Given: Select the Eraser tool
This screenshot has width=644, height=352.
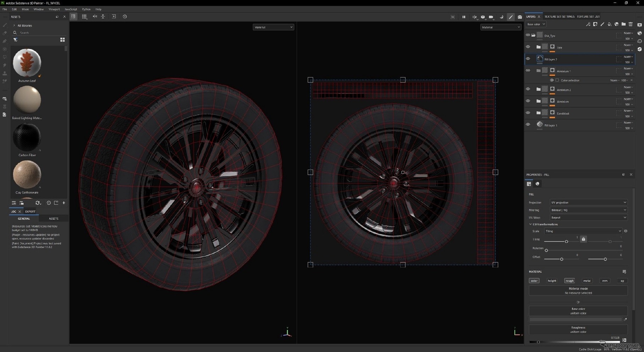Looking at the screenshot, I should pyautogui.click(x=5, y=33).
